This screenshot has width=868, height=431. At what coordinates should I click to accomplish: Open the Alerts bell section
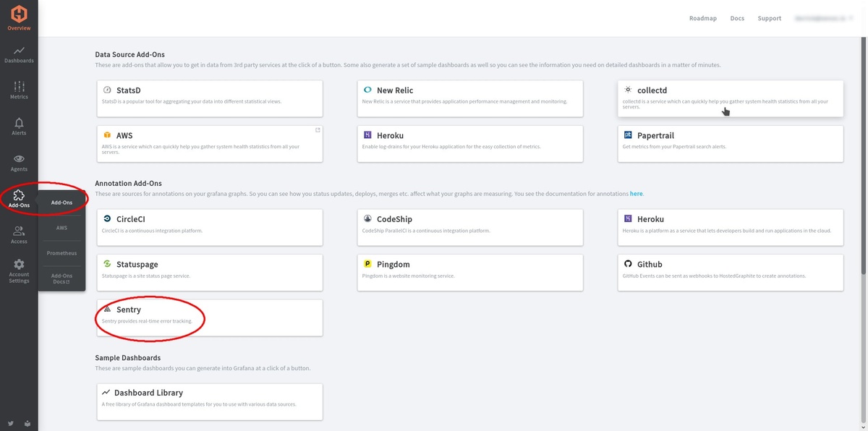19,127
